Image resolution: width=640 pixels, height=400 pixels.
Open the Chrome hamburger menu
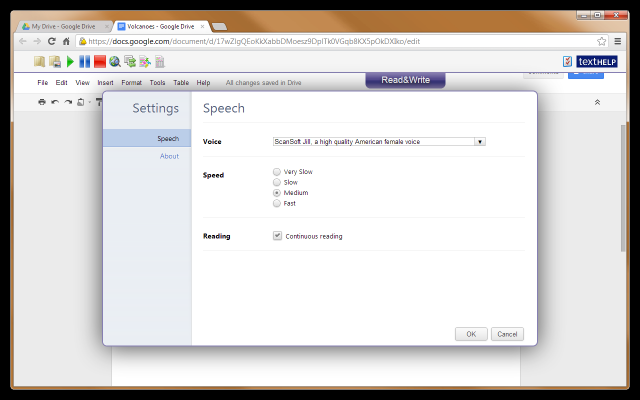click(619, 41)
